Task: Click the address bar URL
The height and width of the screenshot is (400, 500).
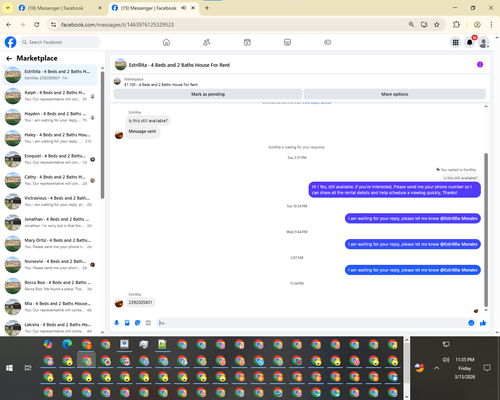Action: click(x=117, y=25)
